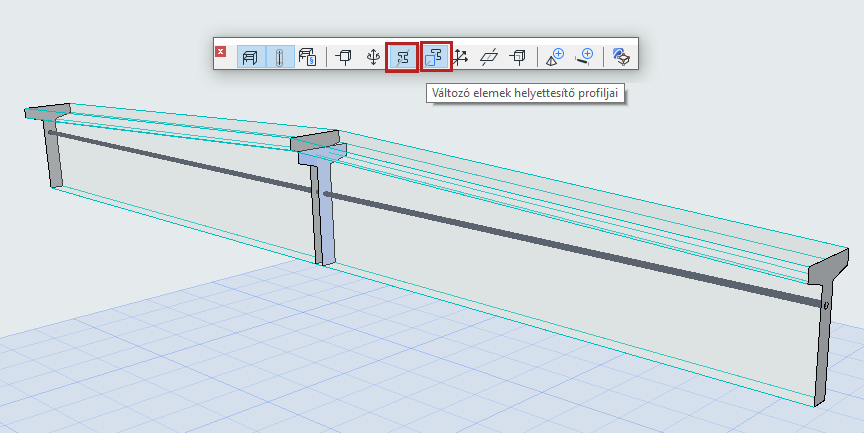Click the beam icon with paragraph symbol
Screen dimensions: 864x433
(x=307, y=57)
